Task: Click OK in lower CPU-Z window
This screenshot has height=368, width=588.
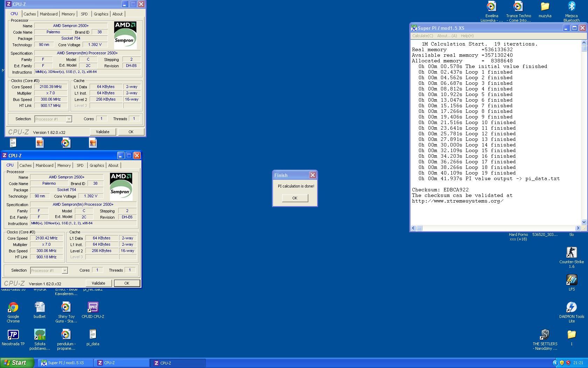Action: 127,283
